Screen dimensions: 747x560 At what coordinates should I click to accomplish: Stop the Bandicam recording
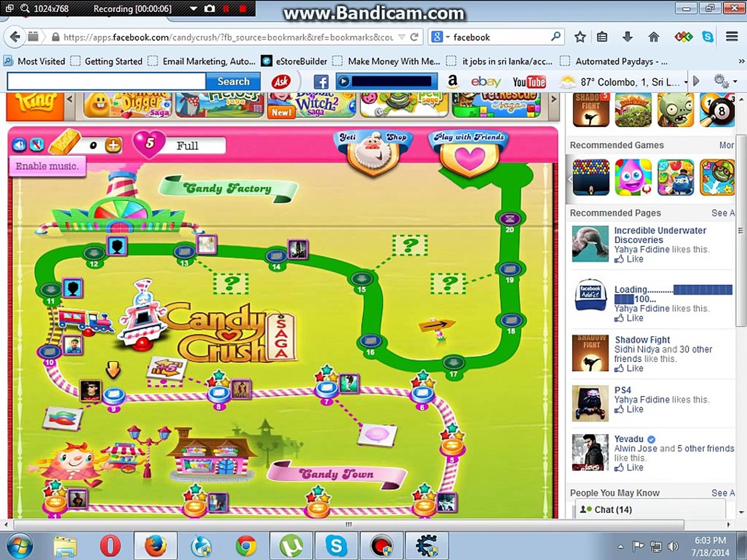[x=242, y=9]
